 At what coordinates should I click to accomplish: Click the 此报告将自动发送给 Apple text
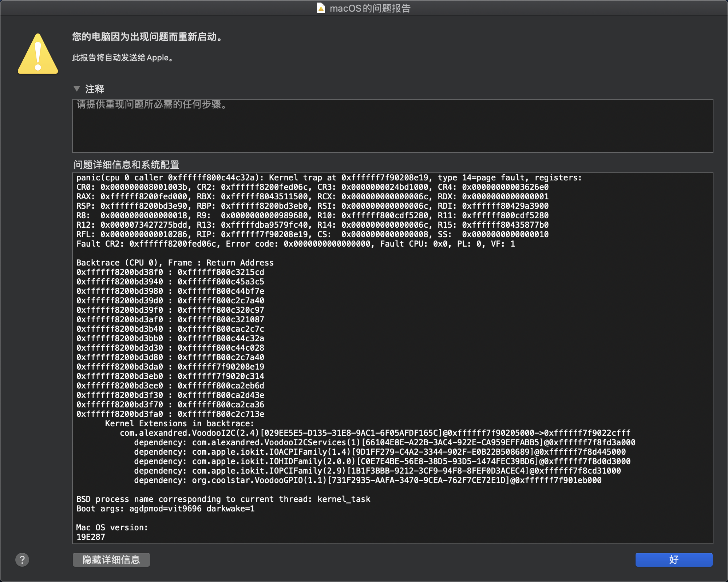point(123,57)
